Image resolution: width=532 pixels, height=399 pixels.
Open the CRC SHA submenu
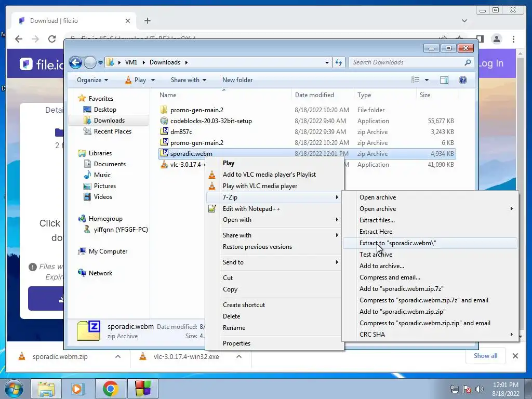click(x=430, y=335)
